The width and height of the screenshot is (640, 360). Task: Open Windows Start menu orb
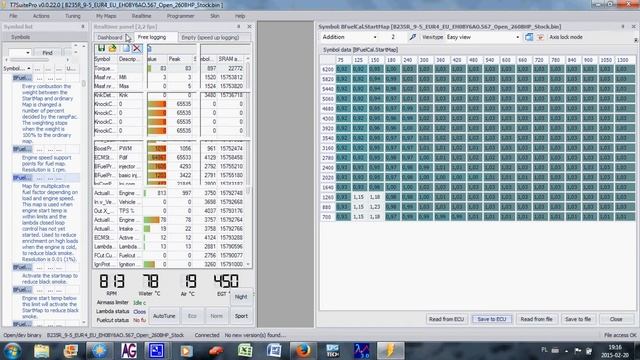point(13,351)
